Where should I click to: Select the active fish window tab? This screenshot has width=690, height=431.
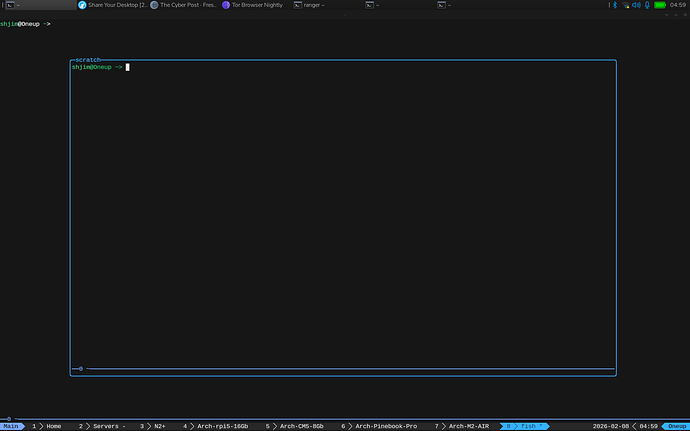tap(523, 426)
